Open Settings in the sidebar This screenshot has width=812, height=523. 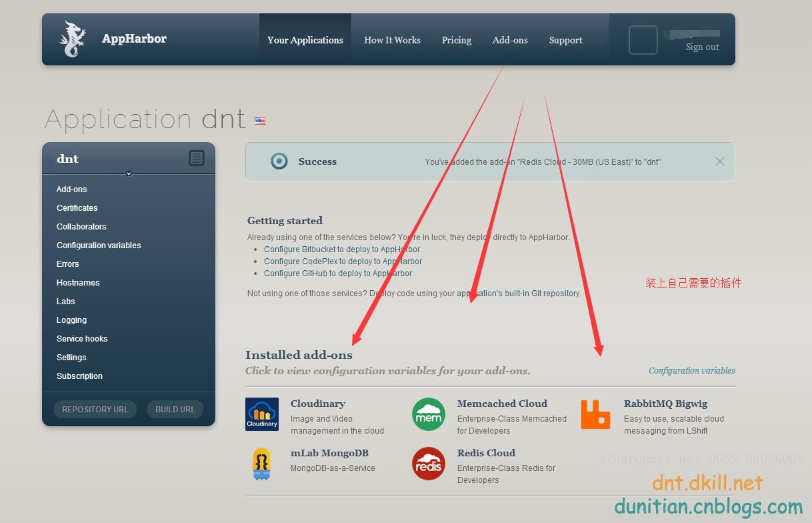coord(71,358)
